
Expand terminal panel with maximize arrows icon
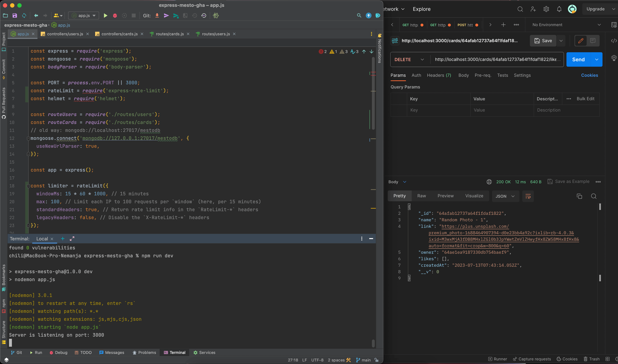click(x=72, y=239)
